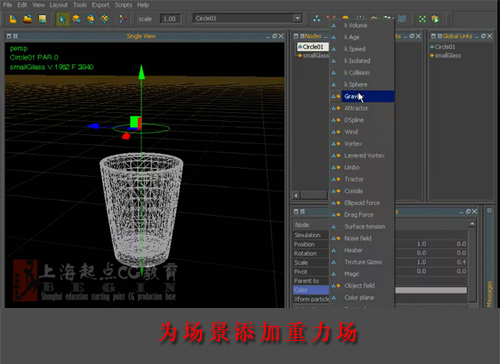500x364 pixels.
Task: Open the View menu
Action: pyautogui.click(x=38, y=5)
